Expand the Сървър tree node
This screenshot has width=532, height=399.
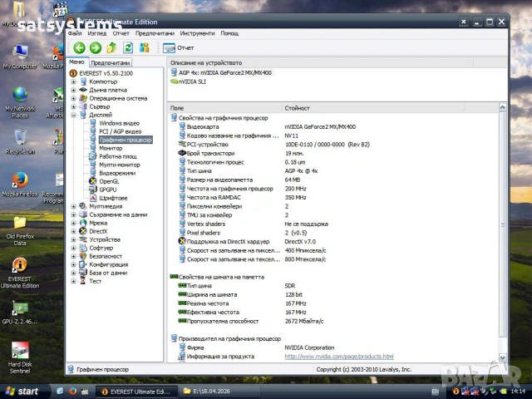(73, 106)
